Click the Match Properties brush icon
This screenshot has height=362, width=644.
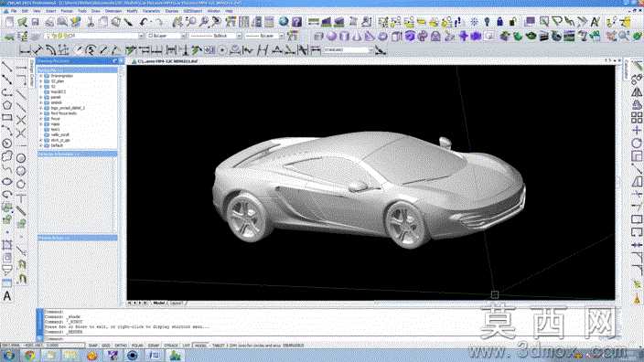(129, 22)
